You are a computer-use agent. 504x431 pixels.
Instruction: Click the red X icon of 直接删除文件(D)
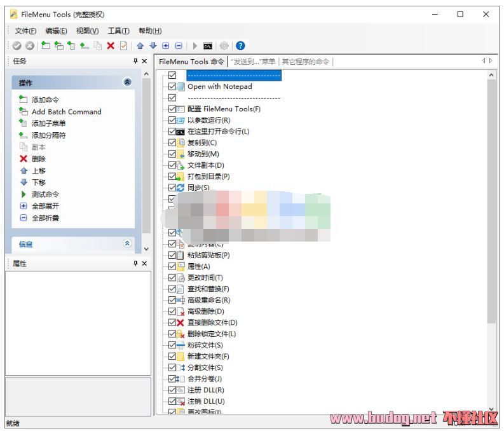pos(180,323)
